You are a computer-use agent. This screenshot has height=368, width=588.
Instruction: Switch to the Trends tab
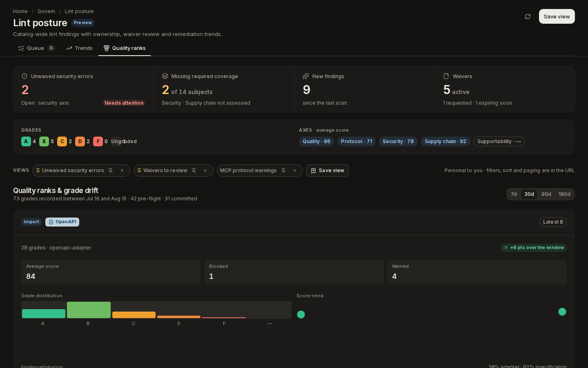tap(79, 48)
